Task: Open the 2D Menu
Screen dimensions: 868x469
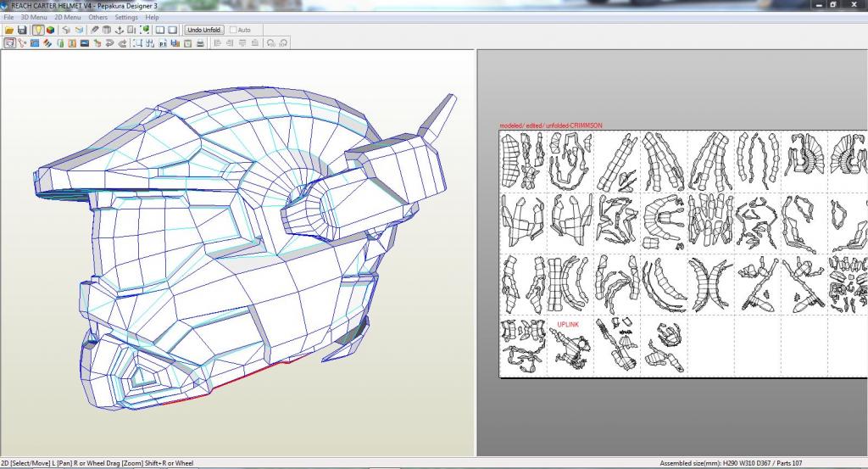Action: pyautogui.click(x=68, y=17)
